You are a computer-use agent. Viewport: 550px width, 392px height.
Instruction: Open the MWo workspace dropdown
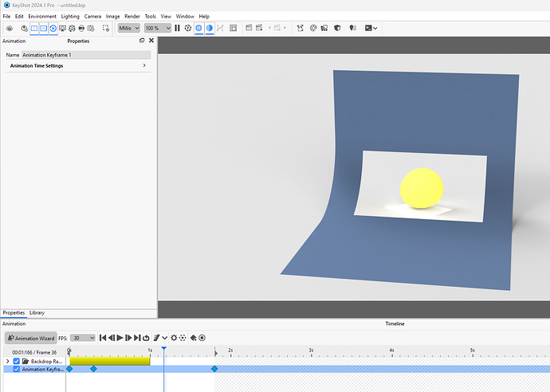(x=128, y=28)
